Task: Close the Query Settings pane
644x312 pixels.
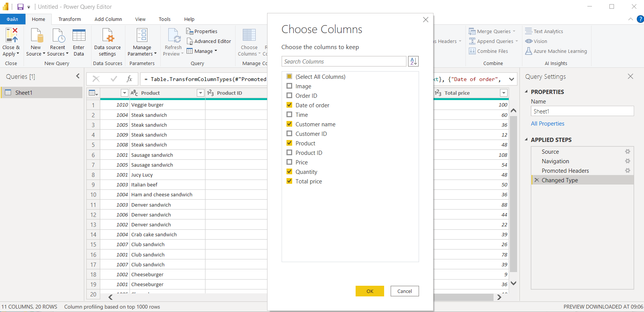Action: (x=630, y=76)
